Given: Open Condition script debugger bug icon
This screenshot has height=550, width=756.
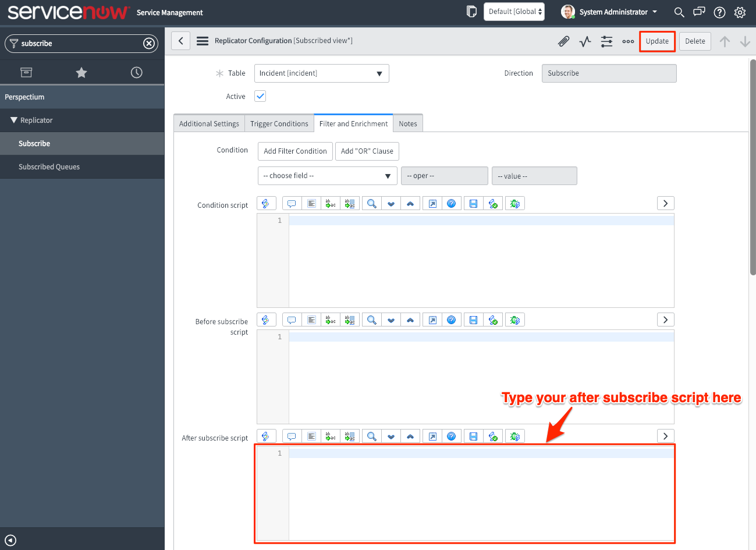Looking at the screenshot, I should click(x=514, y=203).
